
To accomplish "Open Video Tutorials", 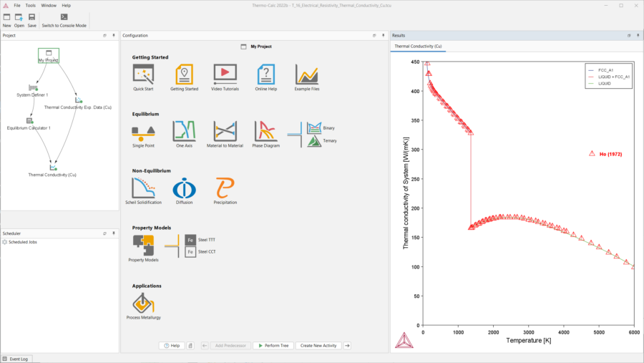I will [x=225, y=74].
